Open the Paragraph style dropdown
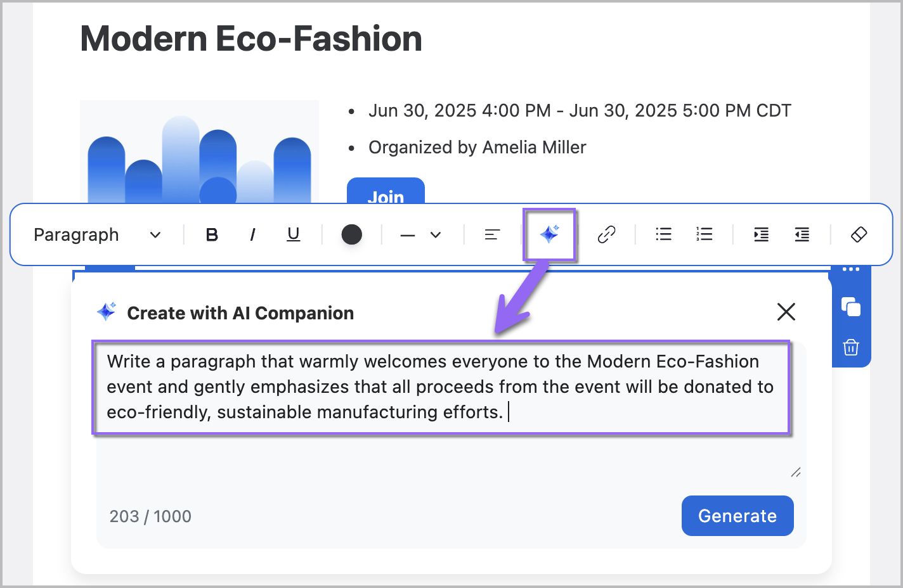 click(97, 235)
